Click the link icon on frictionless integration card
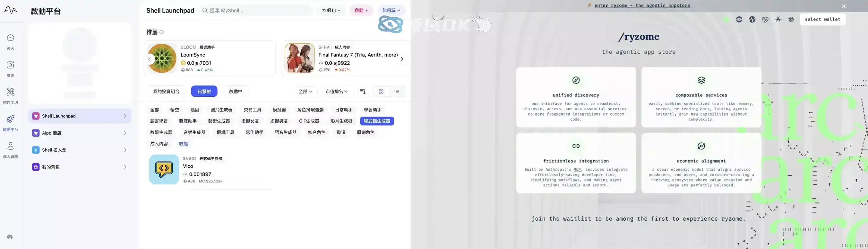Image resolution: width=868 pixels, height=249 pixels. (576, 146)
